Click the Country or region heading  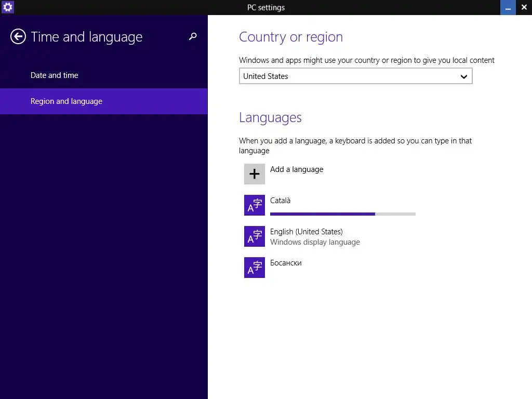click(x=291, y=37)
